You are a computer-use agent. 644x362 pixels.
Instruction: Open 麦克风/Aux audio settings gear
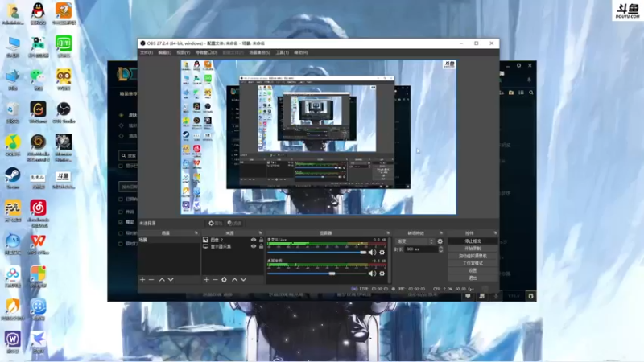[382, 253]
